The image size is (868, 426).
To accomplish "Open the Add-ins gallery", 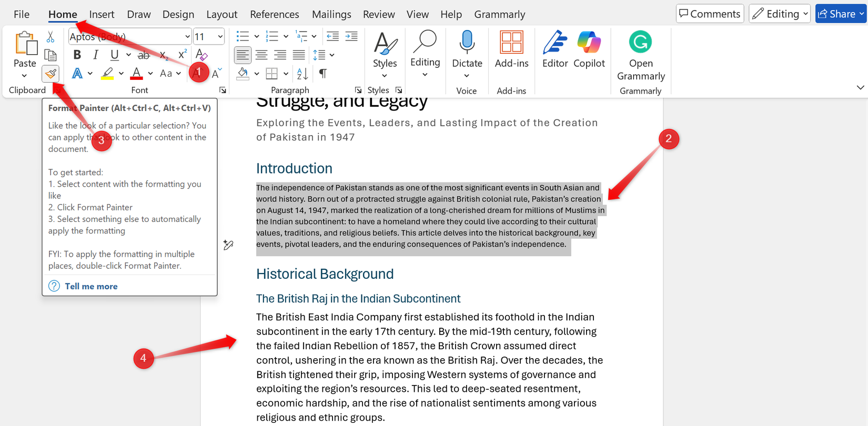I will pos(511,49).
